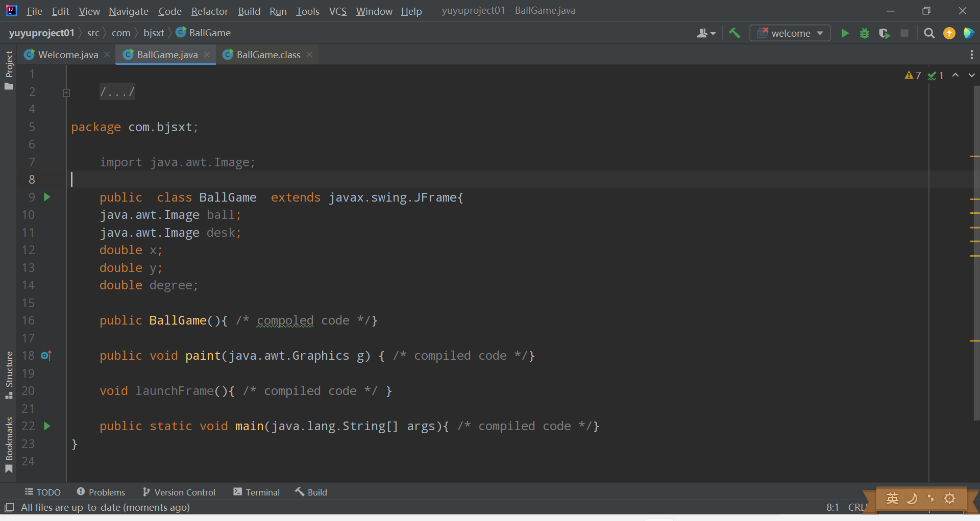This screenshot has height=521, width=980.
Task: Click the orange IDE update arrow icon
Action: [x=949, y=33]
